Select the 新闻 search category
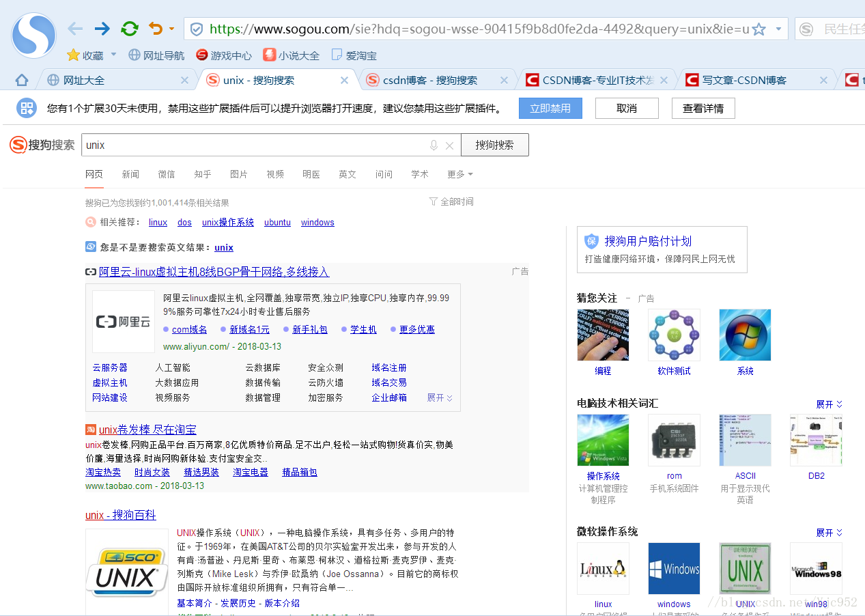Screen dimensions: 865x616 (x=130, y=174)
